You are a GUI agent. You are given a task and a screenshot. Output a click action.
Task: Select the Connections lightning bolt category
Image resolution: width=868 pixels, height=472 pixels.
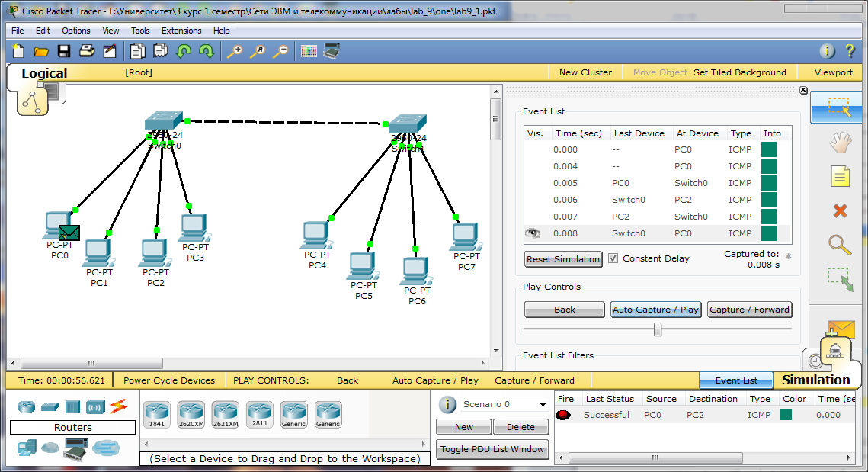[x=118, y=406]
